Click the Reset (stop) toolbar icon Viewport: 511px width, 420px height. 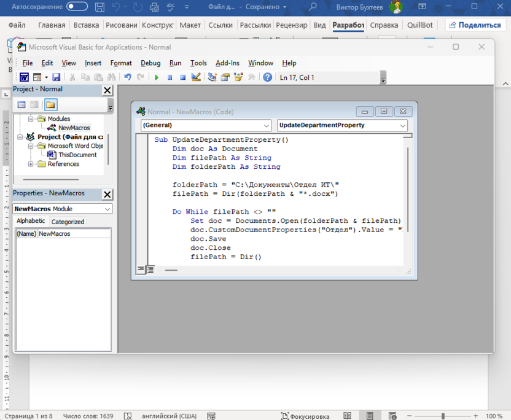[182, 77]
